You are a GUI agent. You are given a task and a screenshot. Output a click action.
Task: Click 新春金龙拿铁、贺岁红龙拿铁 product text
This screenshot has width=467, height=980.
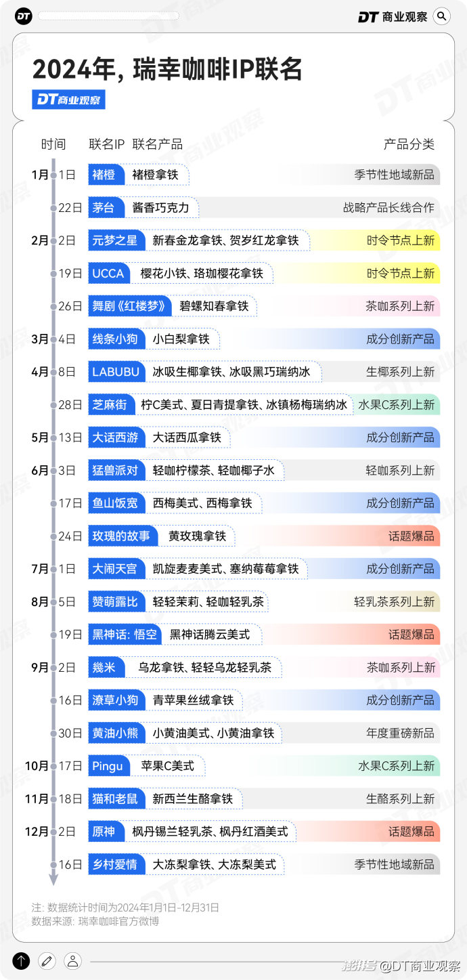click(x=225, y=240)
